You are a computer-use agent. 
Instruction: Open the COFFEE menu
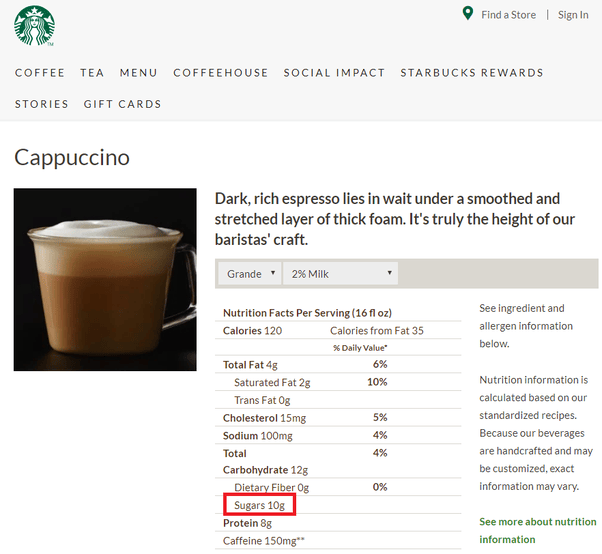40,73
